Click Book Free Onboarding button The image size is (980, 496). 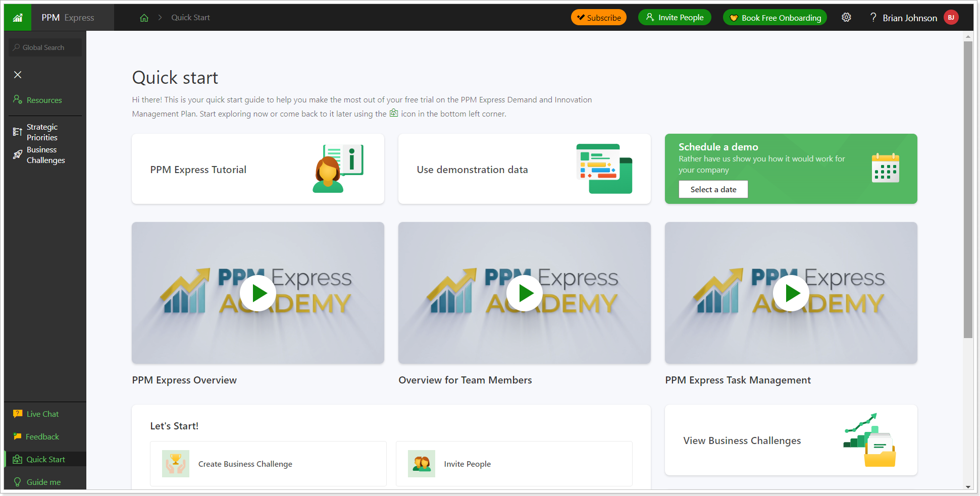pos(775,18)
